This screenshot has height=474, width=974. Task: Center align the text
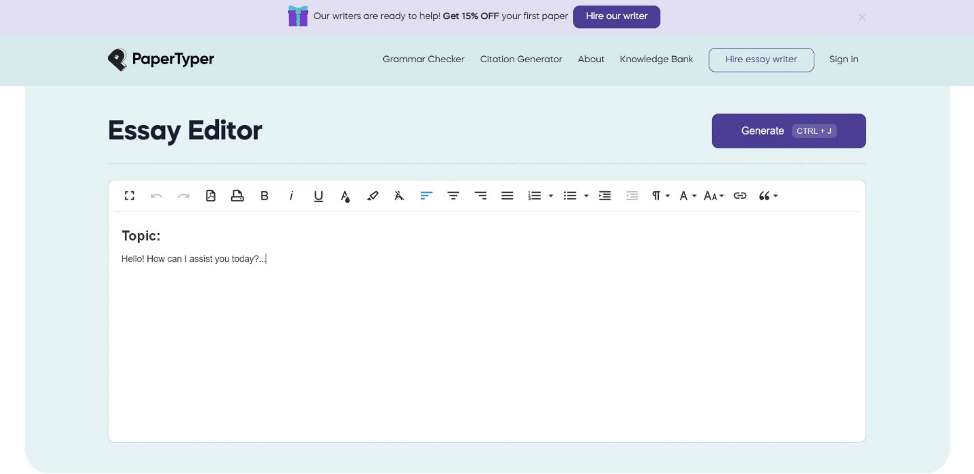coord(453,196)
